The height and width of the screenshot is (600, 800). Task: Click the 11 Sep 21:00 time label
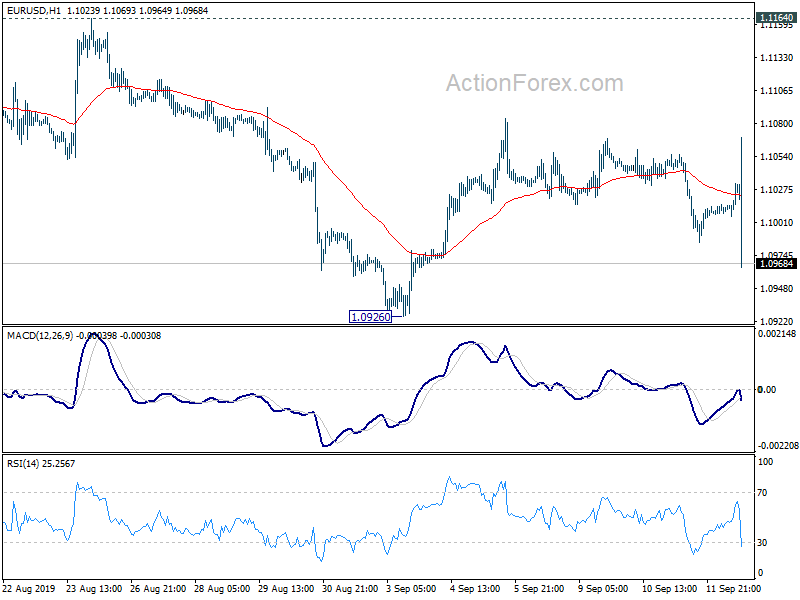[734, 589]
